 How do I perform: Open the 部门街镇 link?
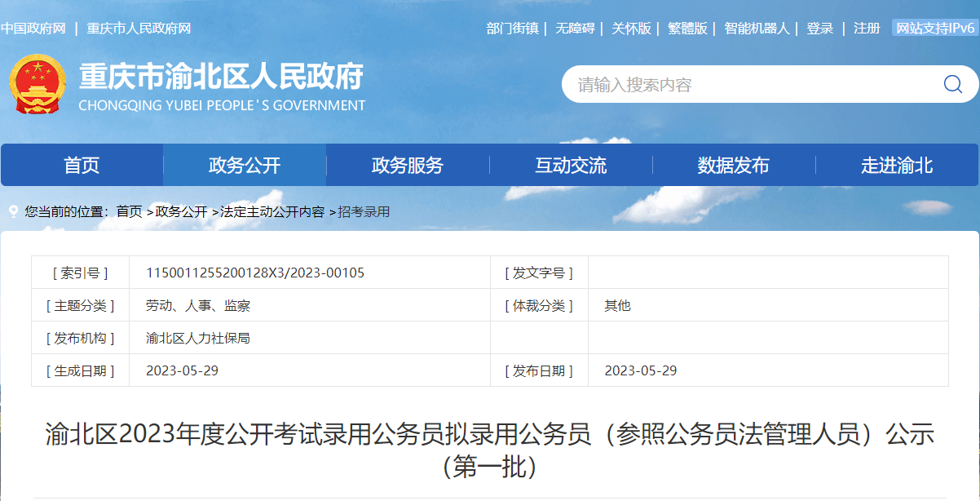tap(512, 29)
